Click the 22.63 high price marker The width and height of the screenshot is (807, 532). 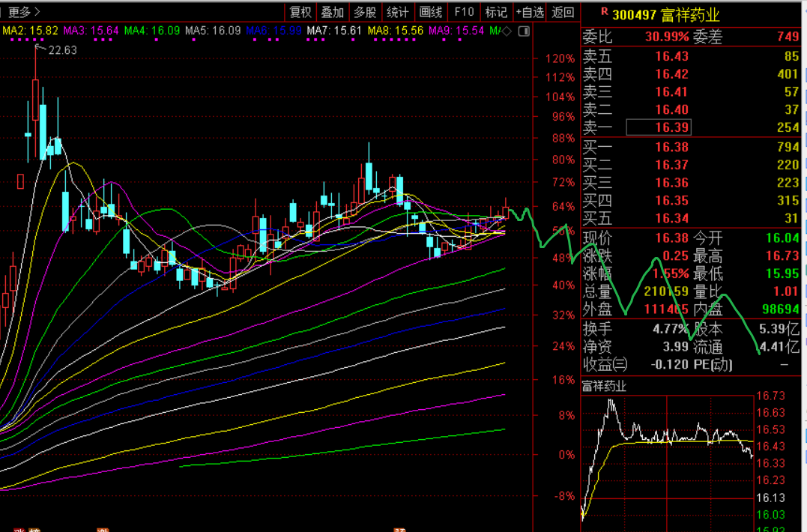(62, 50)
